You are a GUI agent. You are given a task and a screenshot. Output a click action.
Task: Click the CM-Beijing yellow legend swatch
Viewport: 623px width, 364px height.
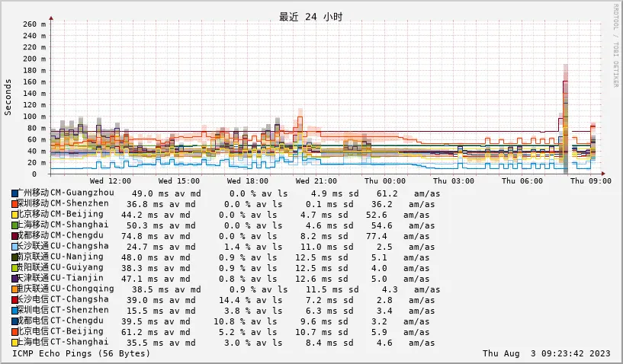tap(15, 215)
